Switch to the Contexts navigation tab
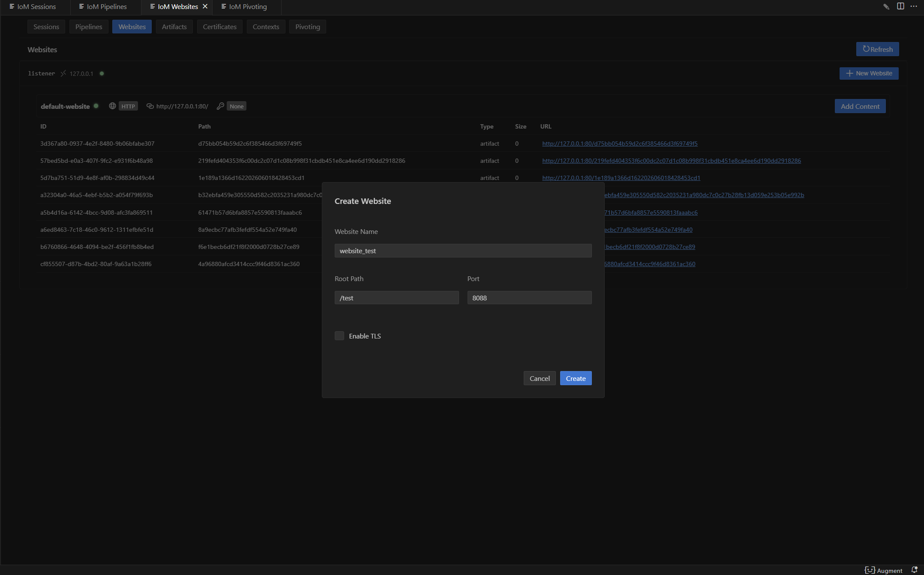Viewport: 924px width, 575px height. (x=266, y=27)
